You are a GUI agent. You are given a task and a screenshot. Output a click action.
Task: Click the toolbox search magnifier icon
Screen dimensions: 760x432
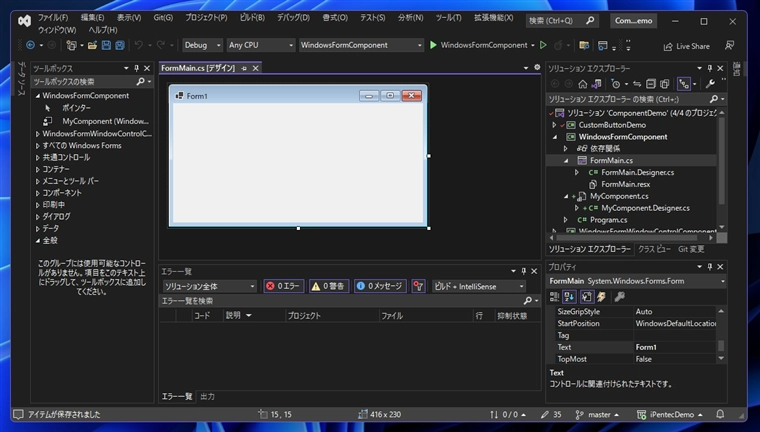(x=141, y=81)
